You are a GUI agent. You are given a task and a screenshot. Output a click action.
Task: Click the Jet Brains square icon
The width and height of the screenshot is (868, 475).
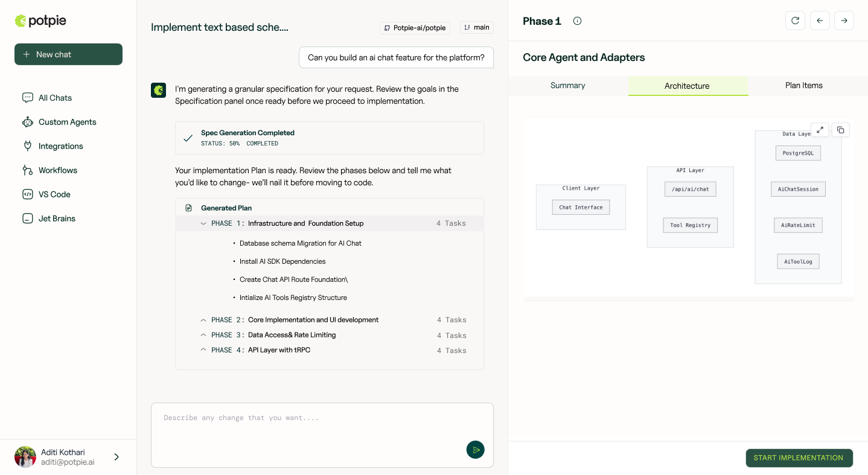coord(27,218)
